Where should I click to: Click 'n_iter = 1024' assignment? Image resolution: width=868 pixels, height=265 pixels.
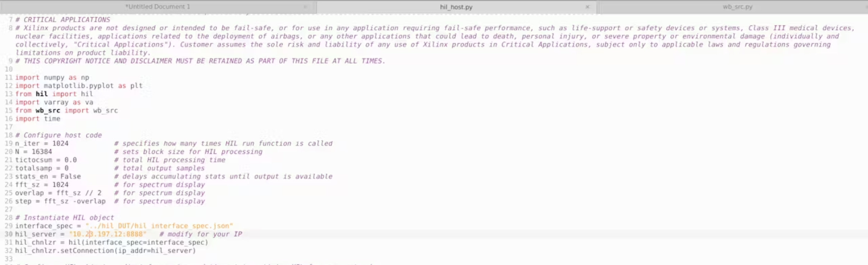pyautogui.click(x=42, y=143)
